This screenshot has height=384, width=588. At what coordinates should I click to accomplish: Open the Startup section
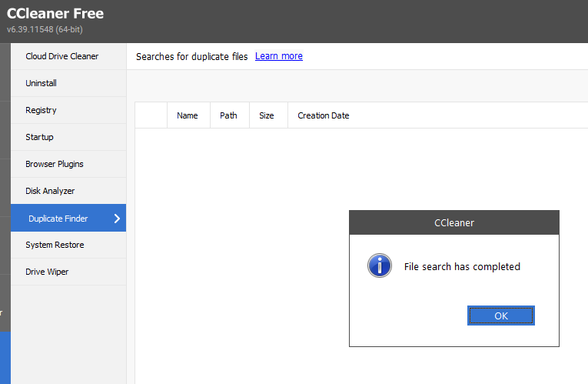[x=68, y=137]
